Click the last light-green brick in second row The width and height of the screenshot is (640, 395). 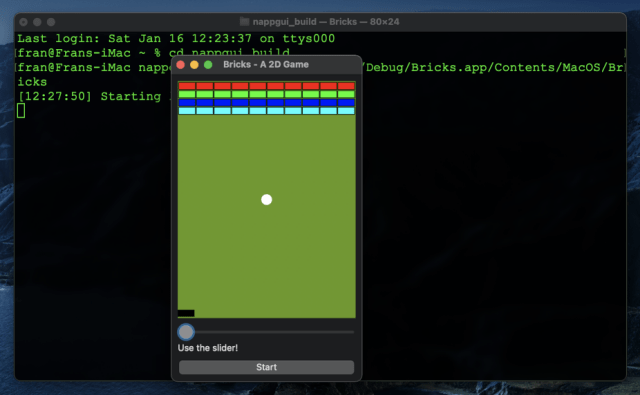(x=346, y=94)
